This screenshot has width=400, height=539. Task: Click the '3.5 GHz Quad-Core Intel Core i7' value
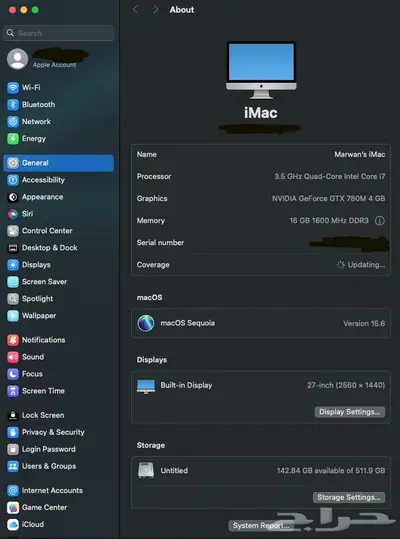pyautogui.click(x=330, y=176)
